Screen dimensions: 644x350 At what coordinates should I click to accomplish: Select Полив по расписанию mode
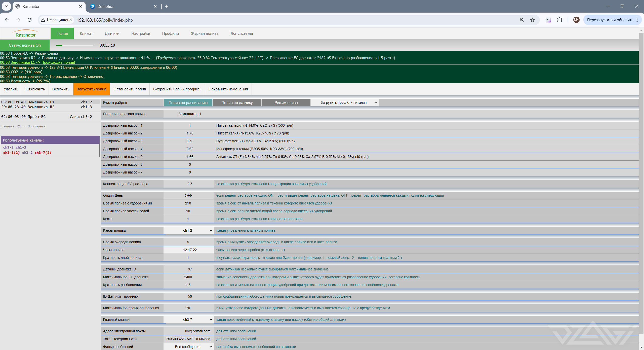coord(188,102)
